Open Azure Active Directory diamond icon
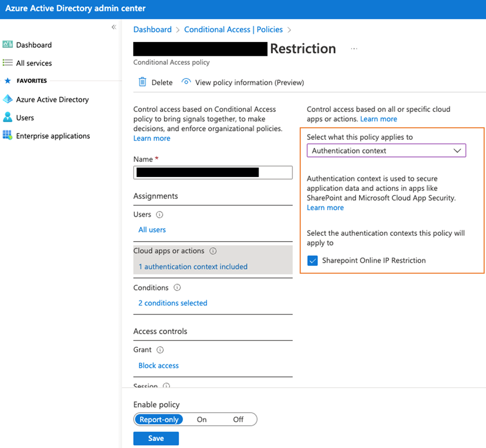Screen dimensions: 486x448 coord(8,99)
